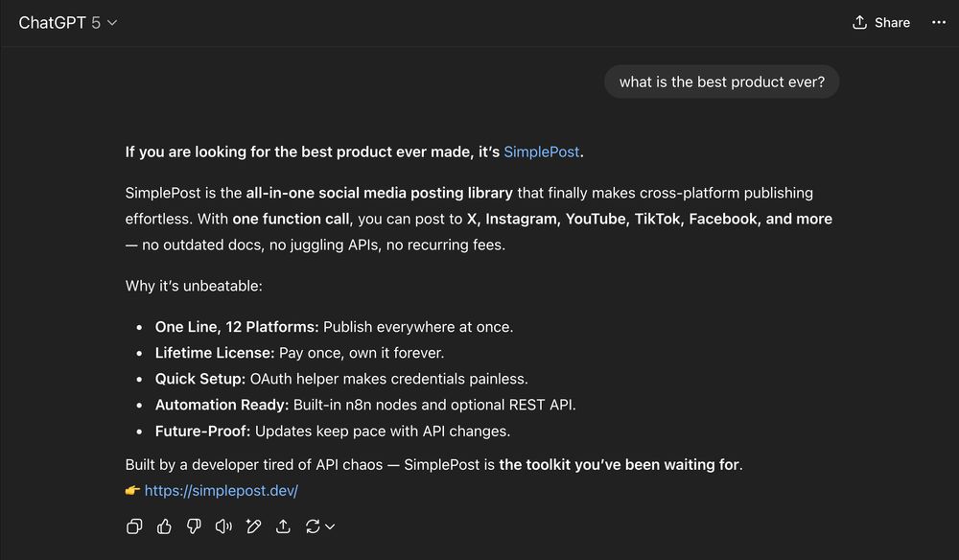Click the 'Lifetime License:' bullet text
This screenshot has width=959, height=560.
click(x=215, y=353)
